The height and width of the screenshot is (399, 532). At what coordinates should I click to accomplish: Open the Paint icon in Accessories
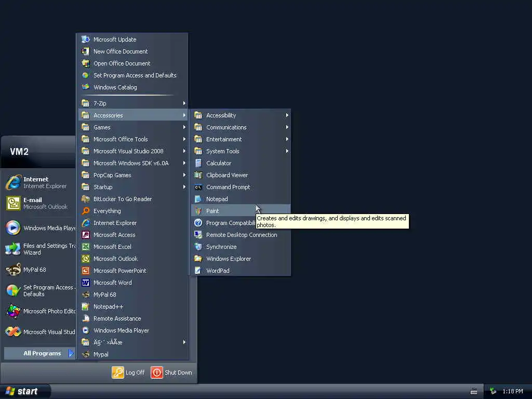tap(198, 211)
